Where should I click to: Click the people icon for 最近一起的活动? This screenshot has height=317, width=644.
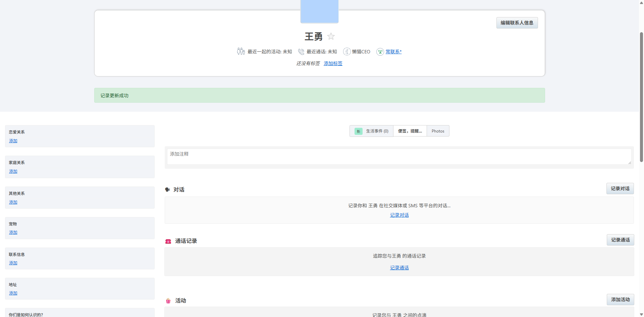coord(241,51)
